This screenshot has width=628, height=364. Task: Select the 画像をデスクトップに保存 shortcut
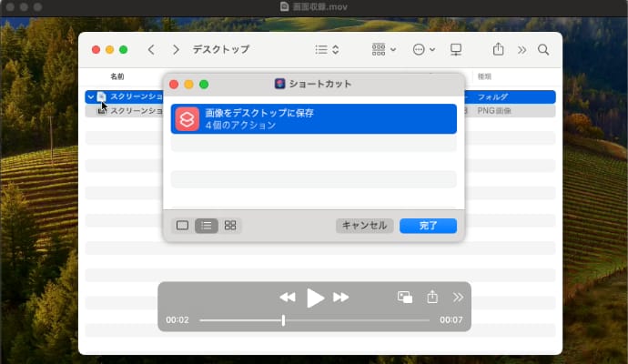click(x=313, y=118)
